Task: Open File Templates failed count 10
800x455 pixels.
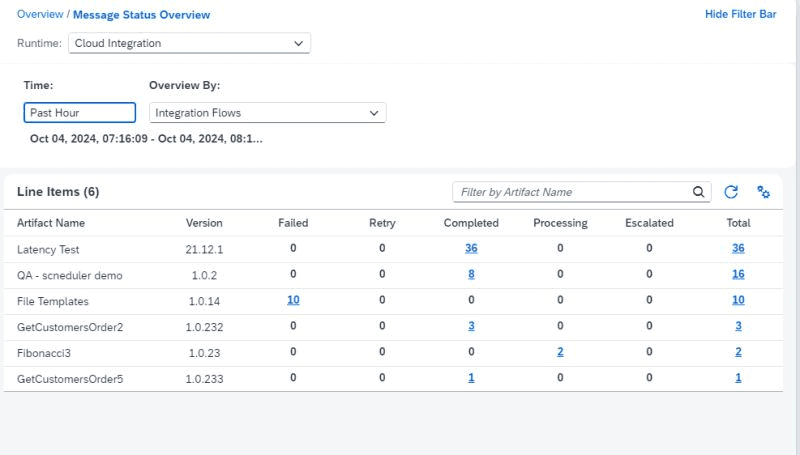Action: (x=293, y=300)
